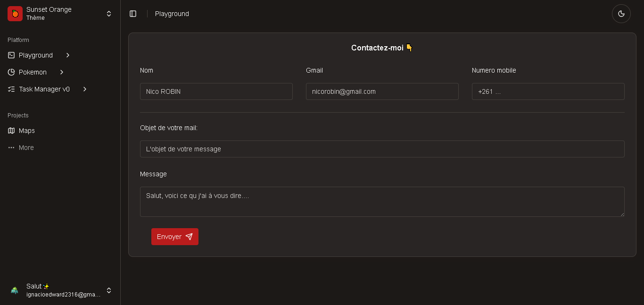644x305 pixels.
Task: Click the Playground terminal icon in sidebar
Action: tap(11, 55)
